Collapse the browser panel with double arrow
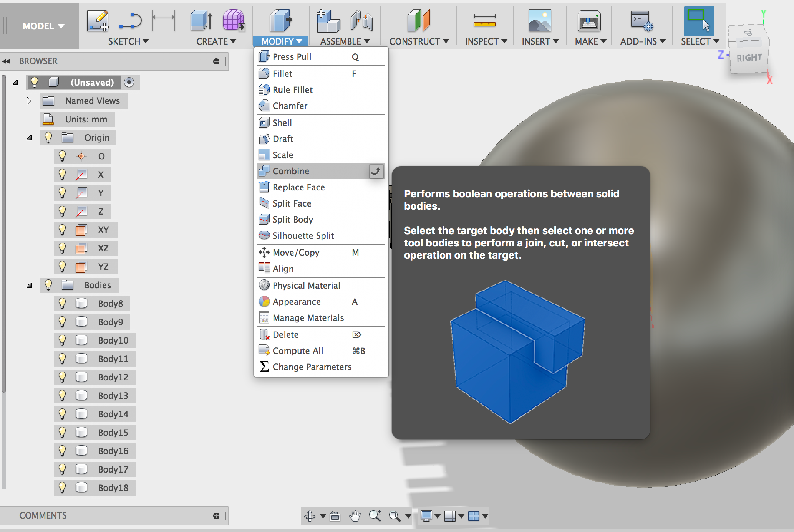The width and height of the screenshot is (794, 532). (6, 61)
